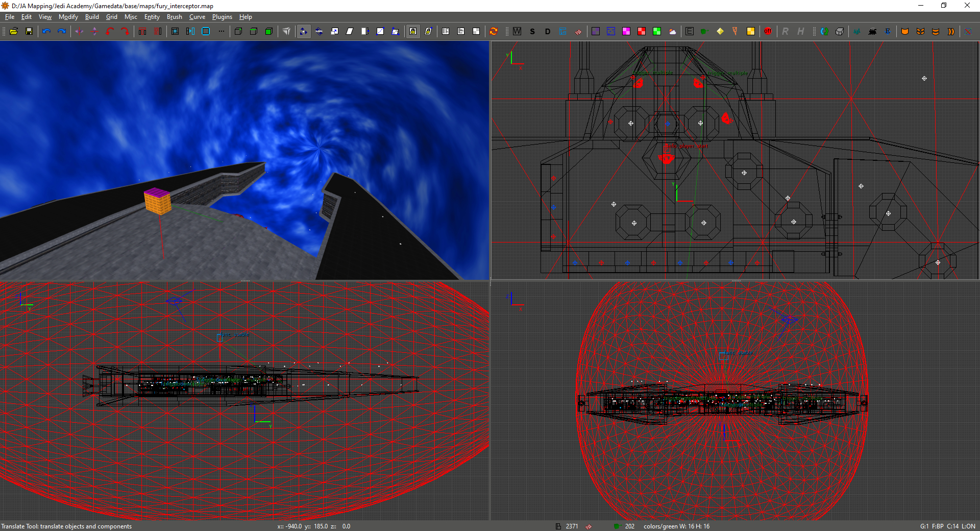The width and height of the screenshot is (980, 531).
Task: Toggle the red 'off' button
Action: click(x=768, y=31)
